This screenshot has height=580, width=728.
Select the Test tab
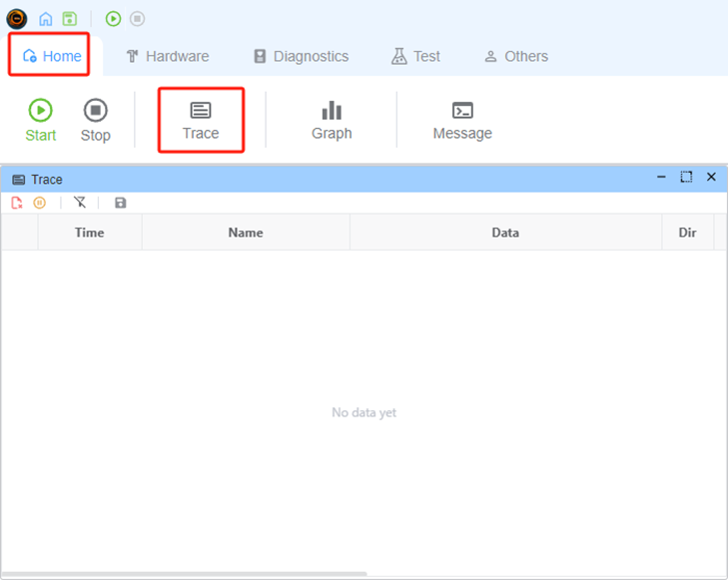(415, 56)
